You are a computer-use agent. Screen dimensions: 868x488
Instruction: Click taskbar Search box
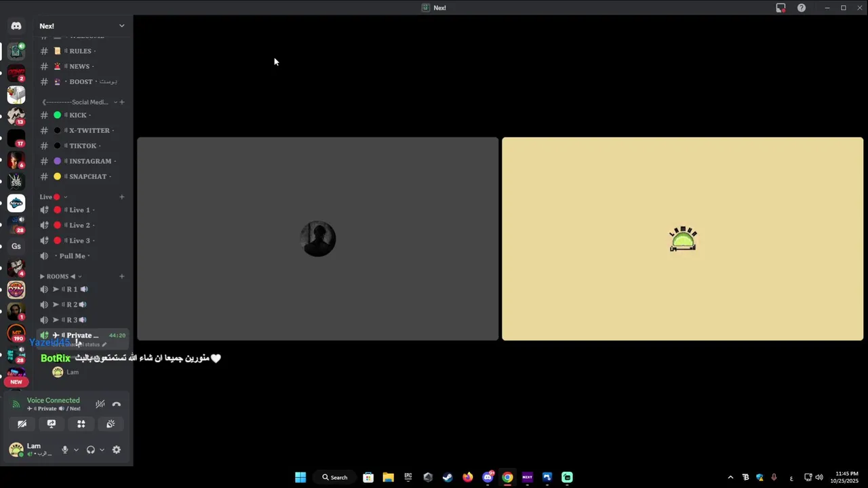tap(335, 477)
